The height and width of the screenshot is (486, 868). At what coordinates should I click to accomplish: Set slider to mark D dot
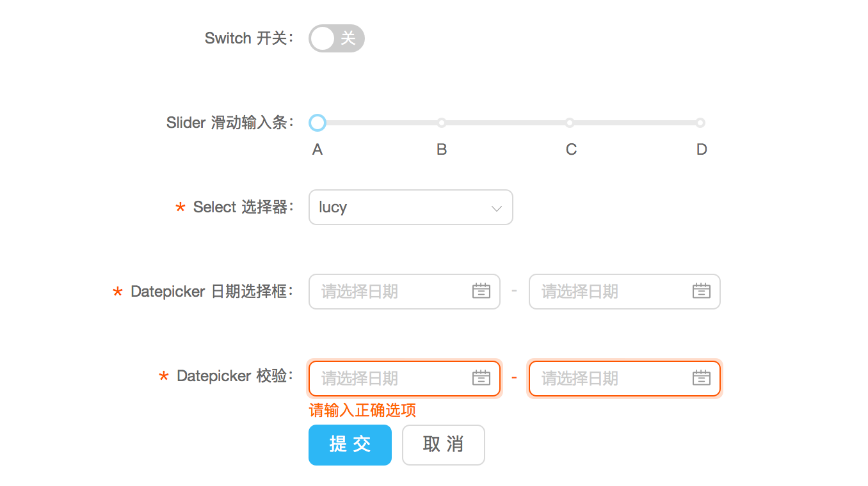[x=700, y=123]
